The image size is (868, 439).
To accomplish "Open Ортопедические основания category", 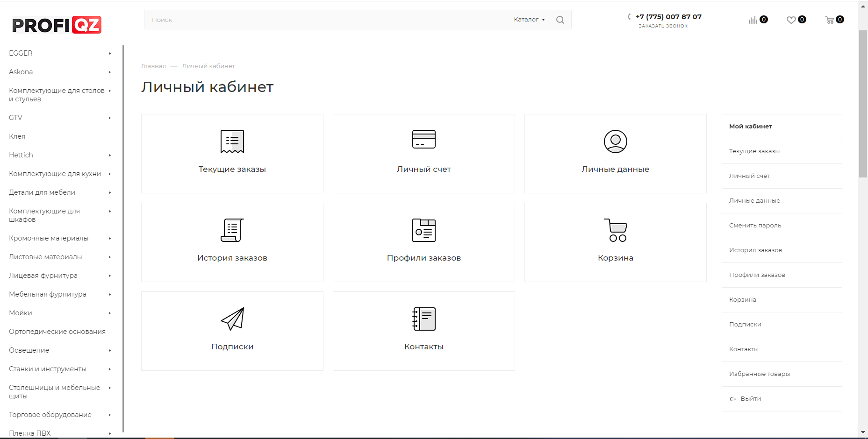I will (57, 332).
